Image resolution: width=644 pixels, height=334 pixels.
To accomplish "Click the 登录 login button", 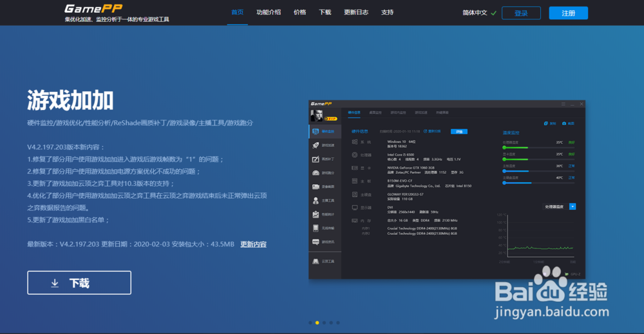I will click(x=521, y=13).
